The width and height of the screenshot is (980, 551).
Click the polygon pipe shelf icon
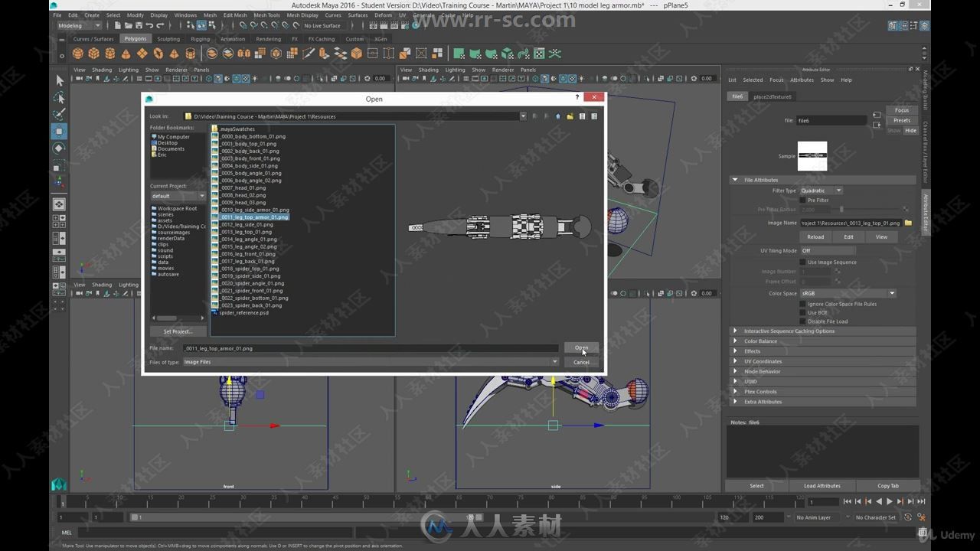click(190, 54)
